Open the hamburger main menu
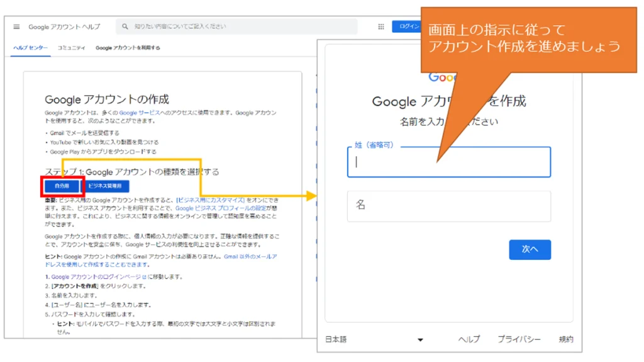644x362 pixels. click(x=16, y=27)
